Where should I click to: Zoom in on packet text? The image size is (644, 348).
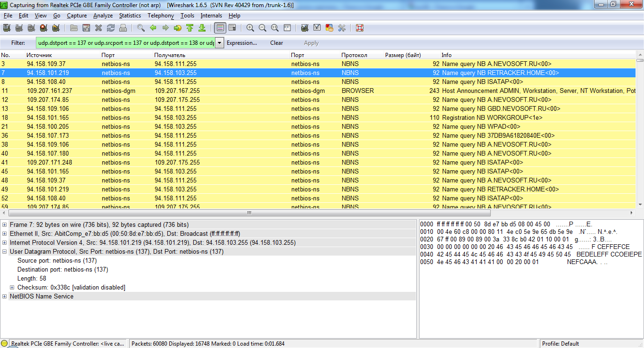click(x=250, y=28)
